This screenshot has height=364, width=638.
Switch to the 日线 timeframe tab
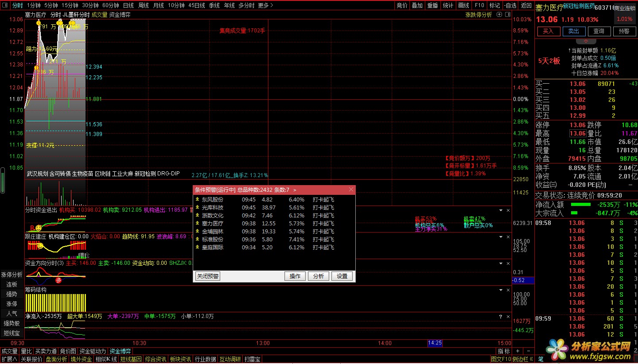[128, 5]
